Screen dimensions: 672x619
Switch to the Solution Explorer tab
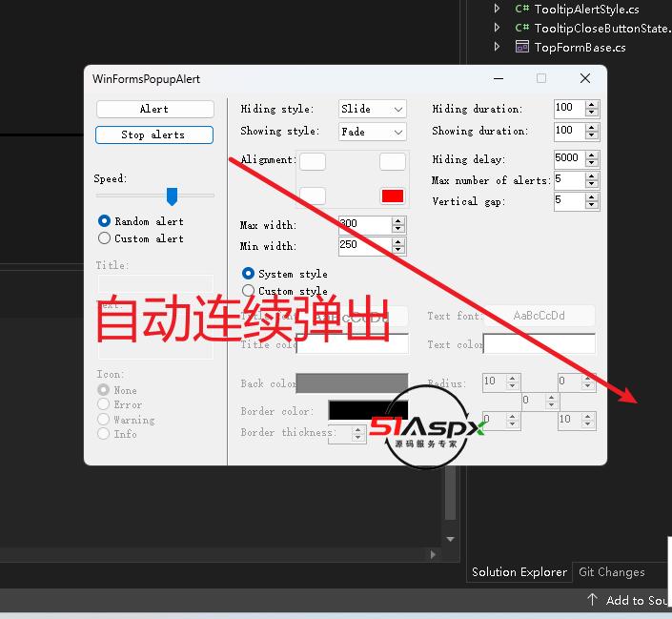click(x=519, y=572)
